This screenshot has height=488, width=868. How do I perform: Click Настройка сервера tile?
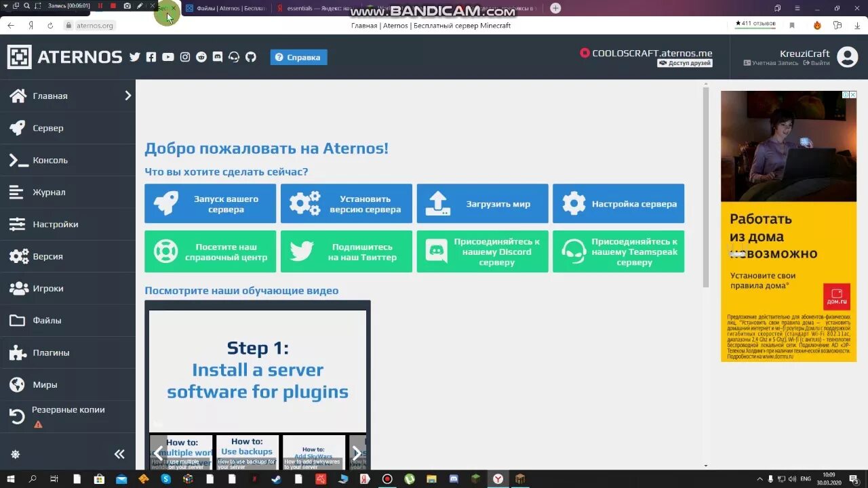click(x=618, y=203)
